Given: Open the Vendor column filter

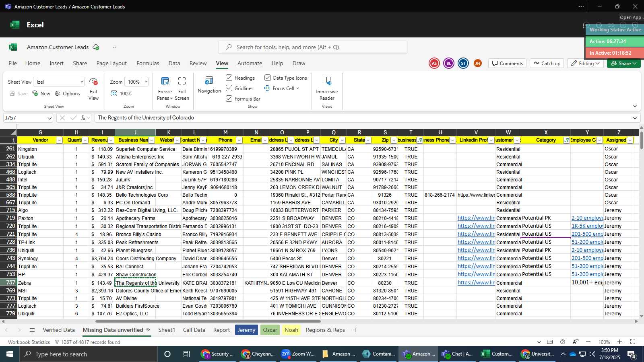Looking at the screenshot, I should click(x=59, y=140).
